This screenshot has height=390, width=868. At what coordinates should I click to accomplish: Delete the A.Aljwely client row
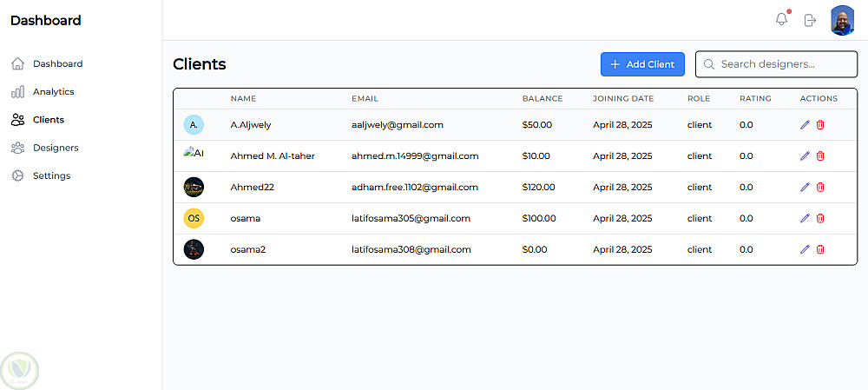coord(820,125)
